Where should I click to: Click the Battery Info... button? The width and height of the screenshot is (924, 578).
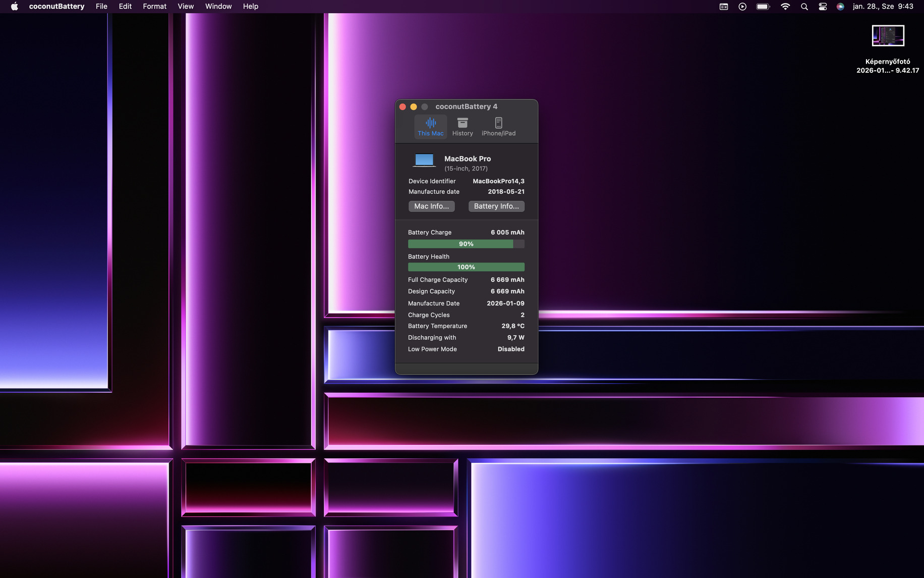[496, 206]
